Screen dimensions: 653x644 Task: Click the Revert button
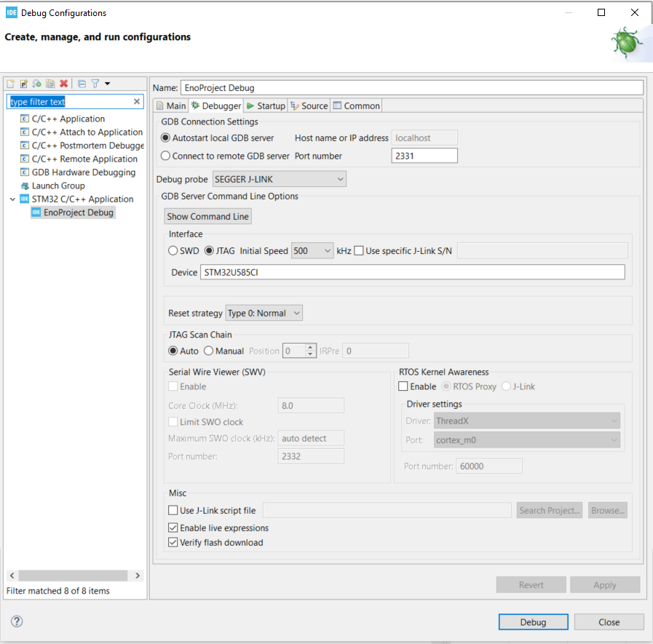point(531,585)
